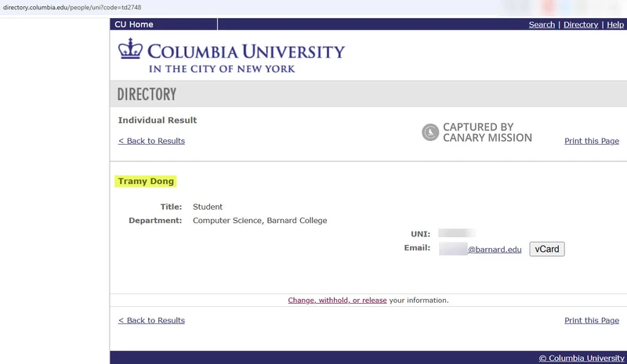Click the DIRECTORY page heading
The height and width of the screenshot is (364, 627).
click(x=147, y=94)
